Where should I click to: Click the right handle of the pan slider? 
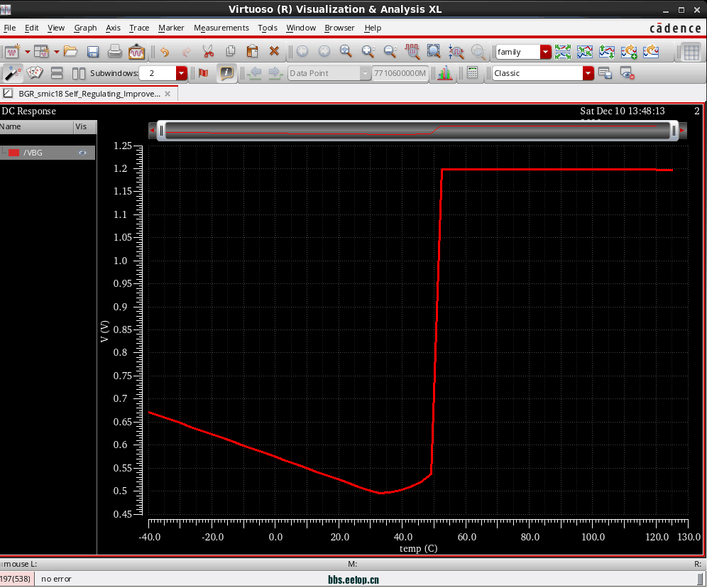(674, 131)
